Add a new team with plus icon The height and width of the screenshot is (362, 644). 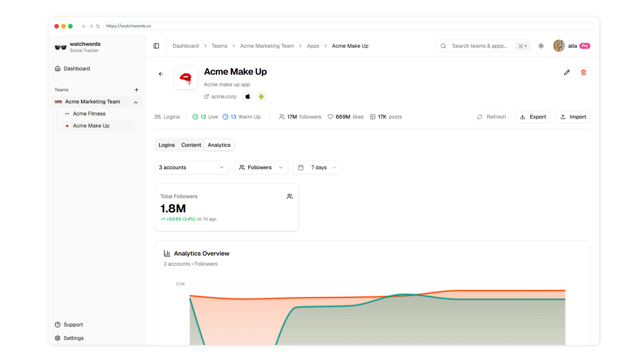(137, 90)
